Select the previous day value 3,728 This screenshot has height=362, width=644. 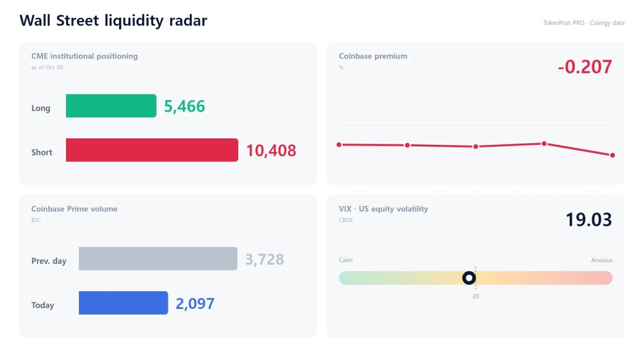[265, 260]
